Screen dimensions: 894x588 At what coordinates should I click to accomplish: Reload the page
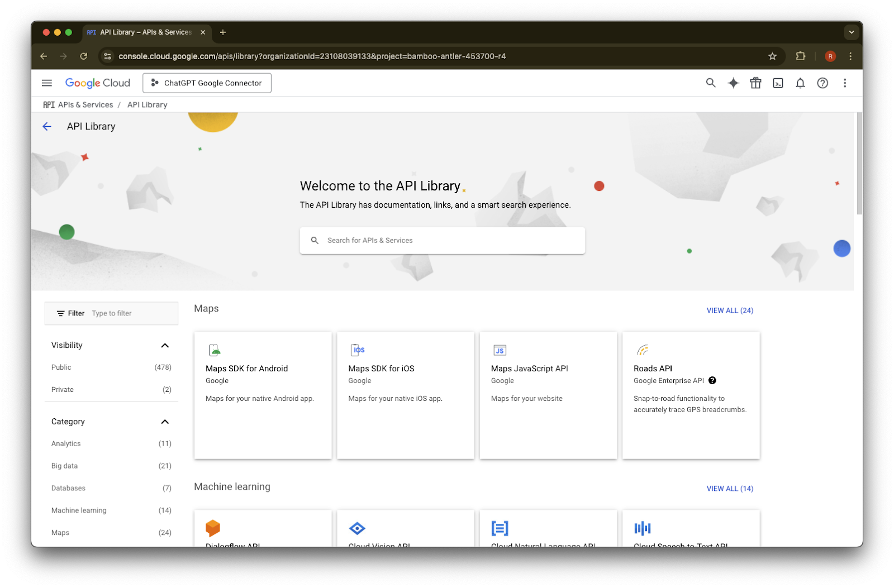click(x=84, y=56)
